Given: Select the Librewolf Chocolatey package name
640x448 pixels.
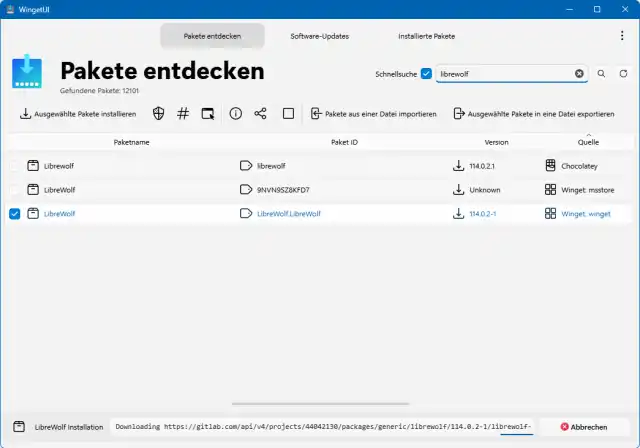Looking at the screenshot, I should [59, 166].
